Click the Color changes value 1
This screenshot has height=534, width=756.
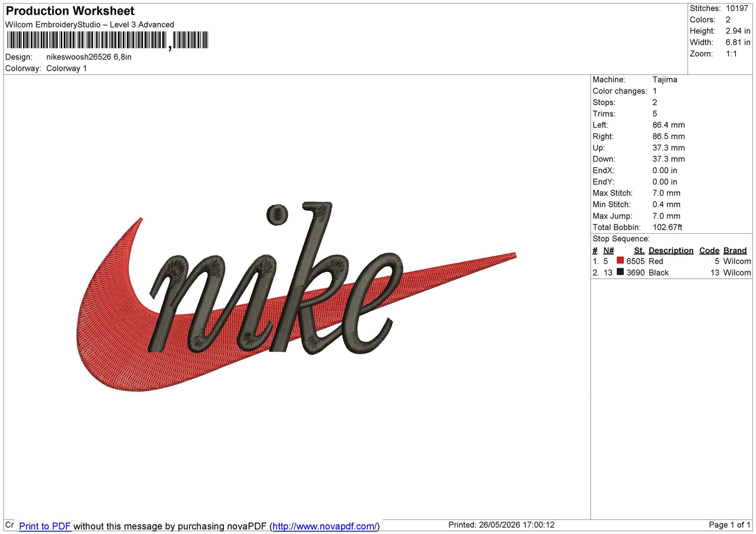click(655, 91)
